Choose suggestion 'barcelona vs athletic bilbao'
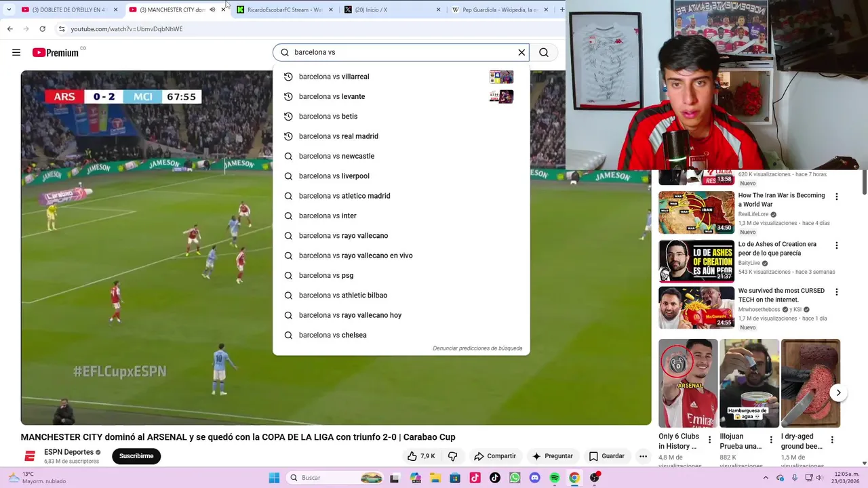 pos(401,296)
